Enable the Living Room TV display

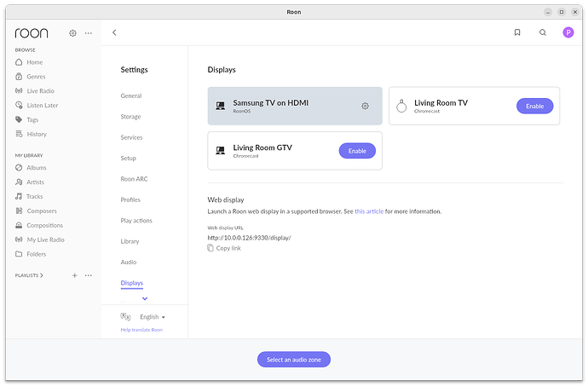click(x=535, y=106)
